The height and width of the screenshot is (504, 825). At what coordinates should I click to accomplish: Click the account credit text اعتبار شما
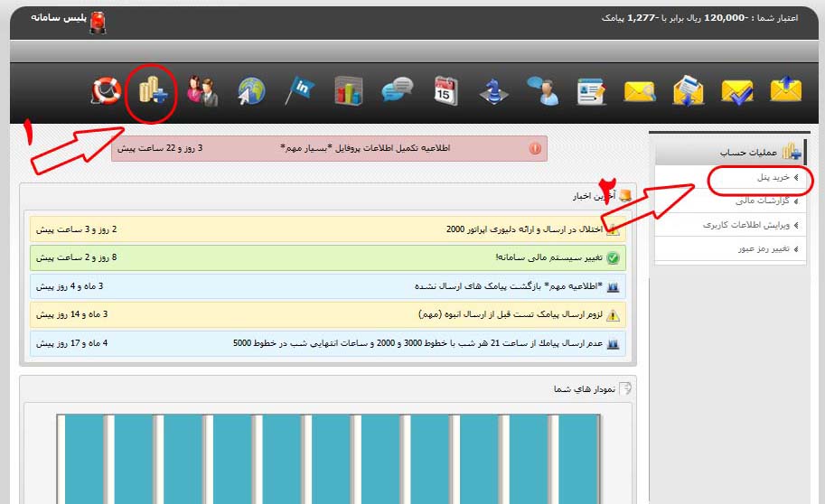coord(699,18)
